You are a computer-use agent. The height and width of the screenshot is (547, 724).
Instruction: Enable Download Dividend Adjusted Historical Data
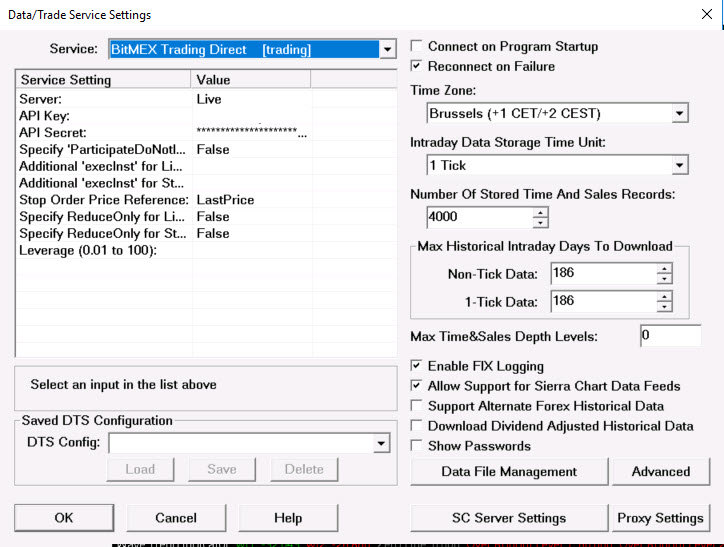416,426
